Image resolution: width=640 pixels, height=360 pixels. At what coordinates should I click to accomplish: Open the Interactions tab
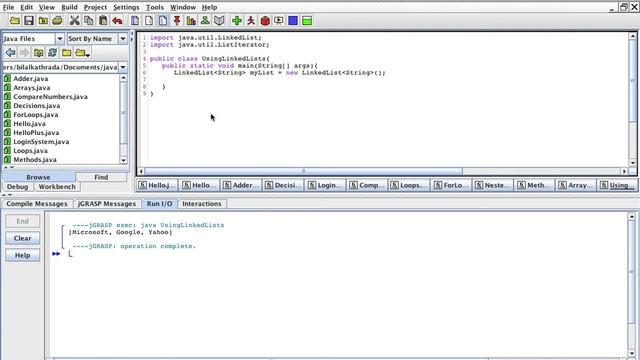tap(202, 204)
